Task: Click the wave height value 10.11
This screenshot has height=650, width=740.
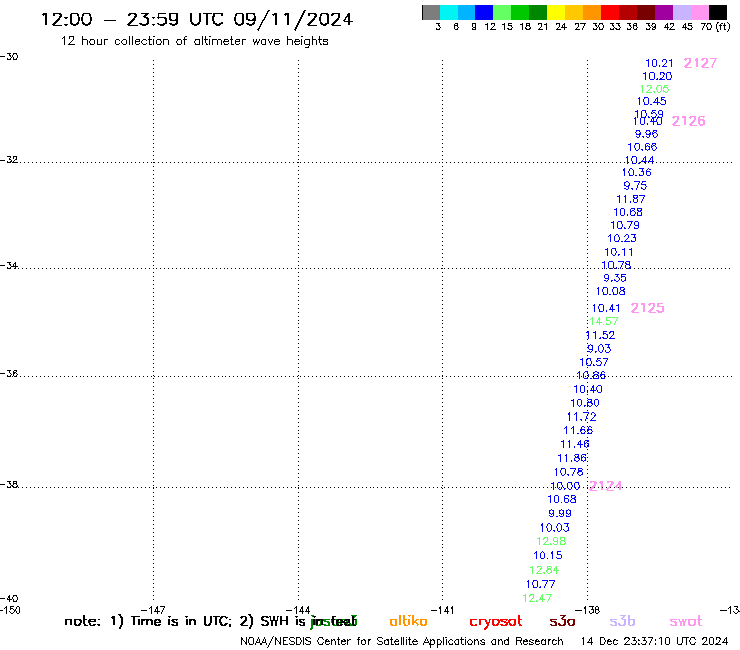Action: click(x=619, y=252)
